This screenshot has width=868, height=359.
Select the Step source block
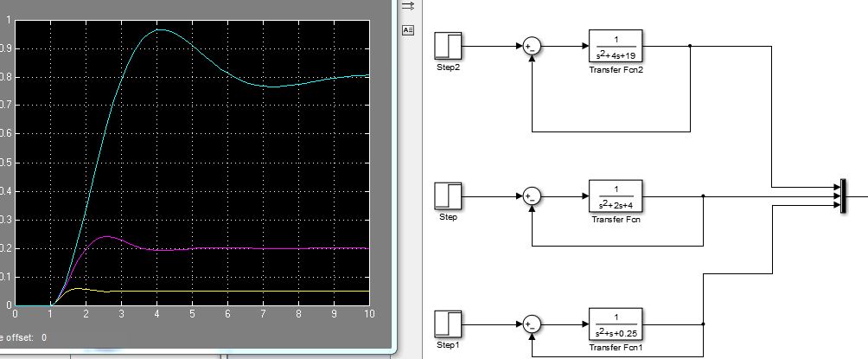tap(448, 196)
